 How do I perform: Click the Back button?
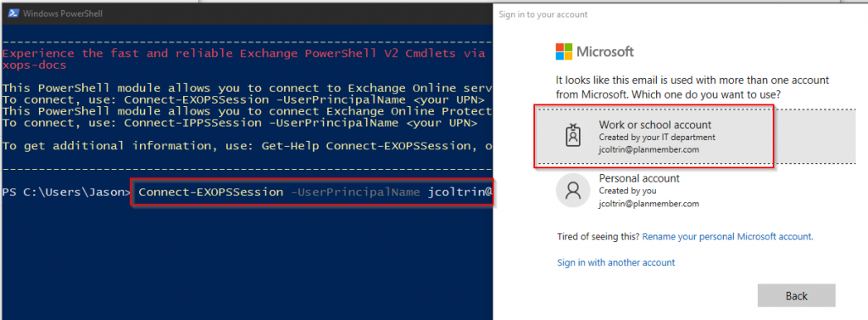pyautogui.click(x=796, y=295)
